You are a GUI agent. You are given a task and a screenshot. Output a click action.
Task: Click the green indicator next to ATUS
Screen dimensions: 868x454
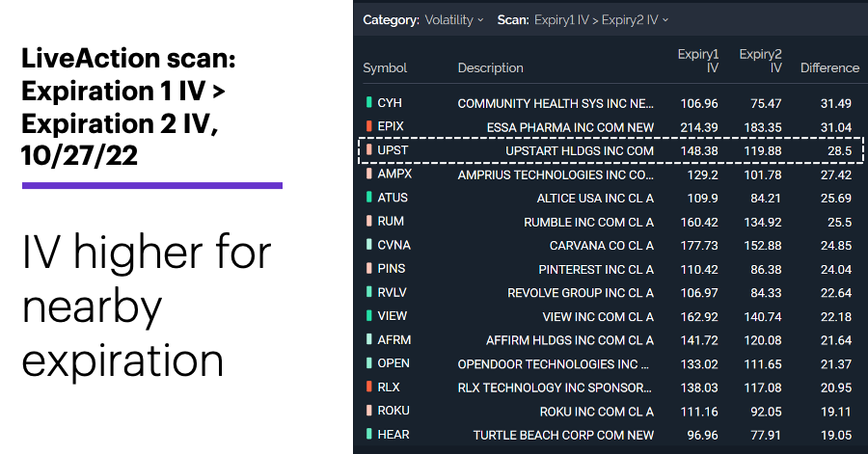[x=368, y=198]
